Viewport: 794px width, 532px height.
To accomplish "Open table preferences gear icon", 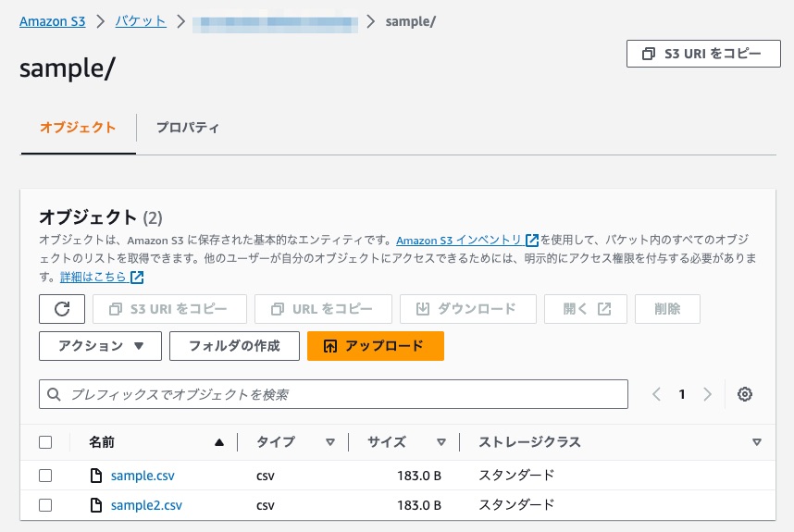I will tap(744, 394).
